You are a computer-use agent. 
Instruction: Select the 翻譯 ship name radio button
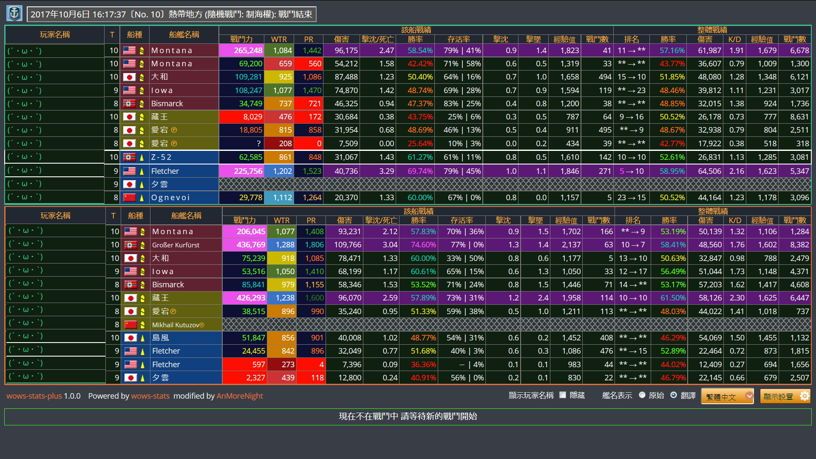673,396
